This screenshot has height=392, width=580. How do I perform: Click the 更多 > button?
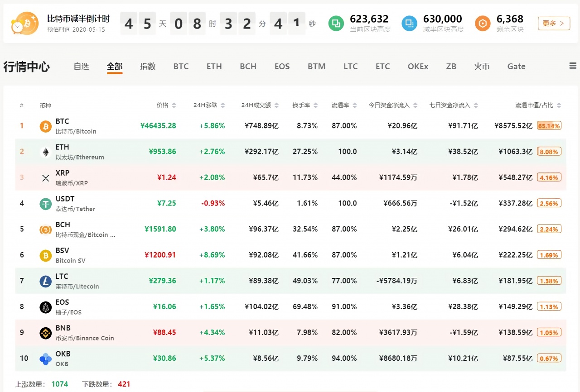(554, 24)
